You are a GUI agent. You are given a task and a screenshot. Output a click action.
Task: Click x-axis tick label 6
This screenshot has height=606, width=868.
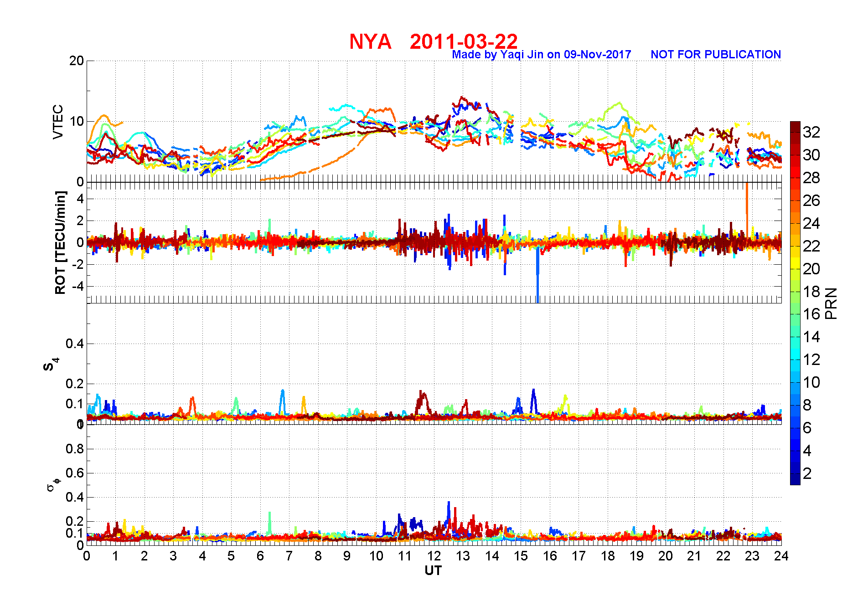click(260, 556)
